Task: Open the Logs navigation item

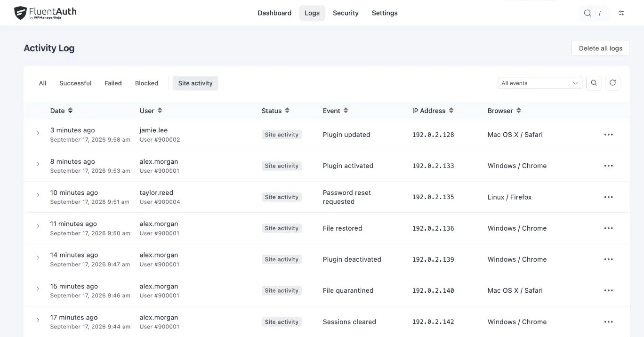Action: pos(312,13)
